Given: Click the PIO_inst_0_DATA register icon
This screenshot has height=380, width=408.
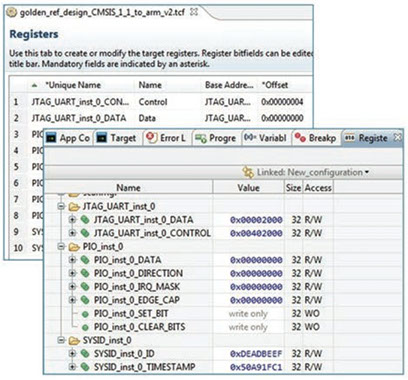Looking at the screenshot, I should [x=85, y=260].
